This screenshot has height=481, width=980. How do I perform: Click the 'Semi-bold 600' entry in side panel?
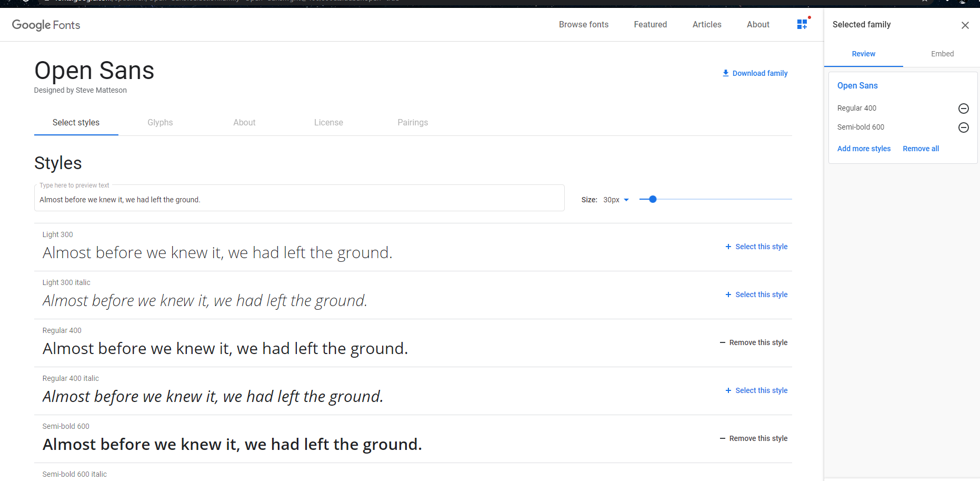(x=861, y=127)
